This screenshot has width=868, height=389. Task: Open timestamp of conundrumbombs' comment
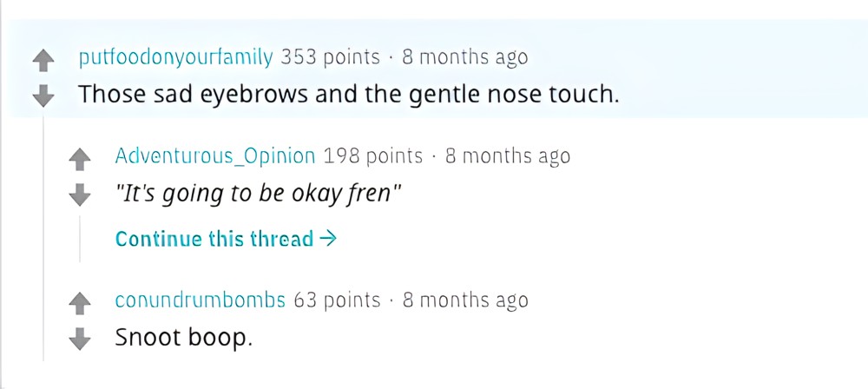(x=465, y=300)
